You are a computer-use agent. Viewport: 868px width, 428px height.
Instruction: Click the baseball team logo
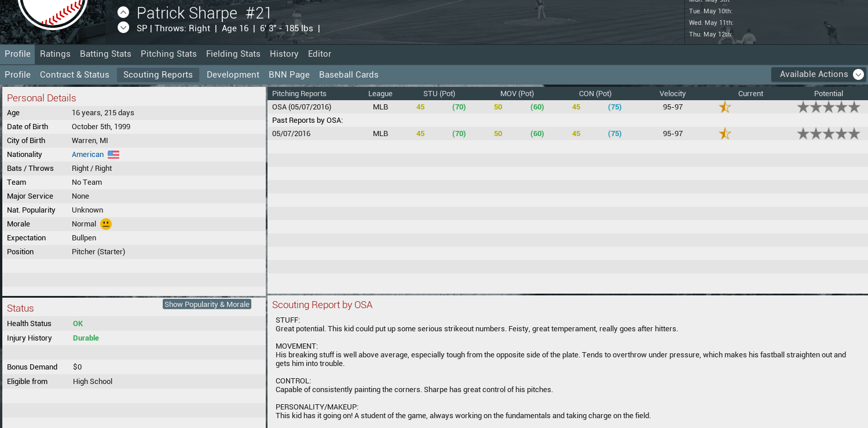tap(53, 12)
